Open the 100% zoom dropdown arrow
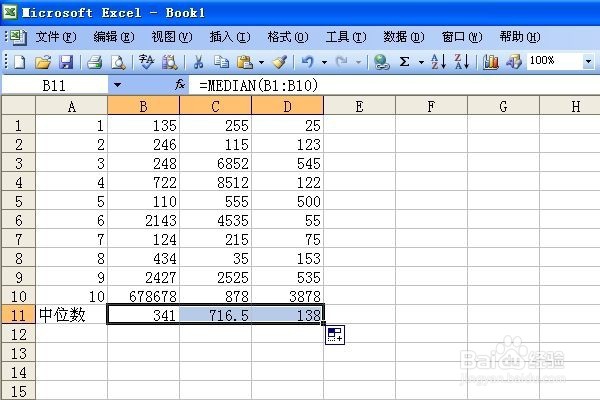 tap(588, 61)
